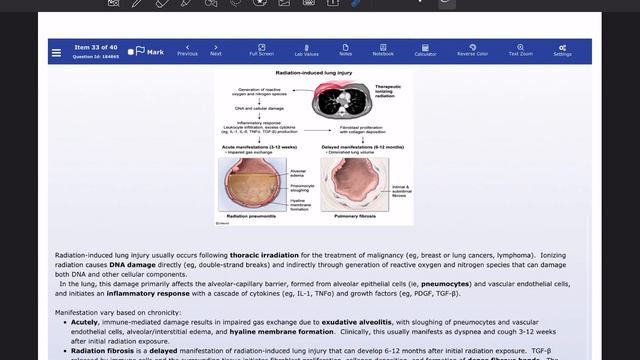Click the 'Alveolar edema' diagram label

[x=298, y=173]
